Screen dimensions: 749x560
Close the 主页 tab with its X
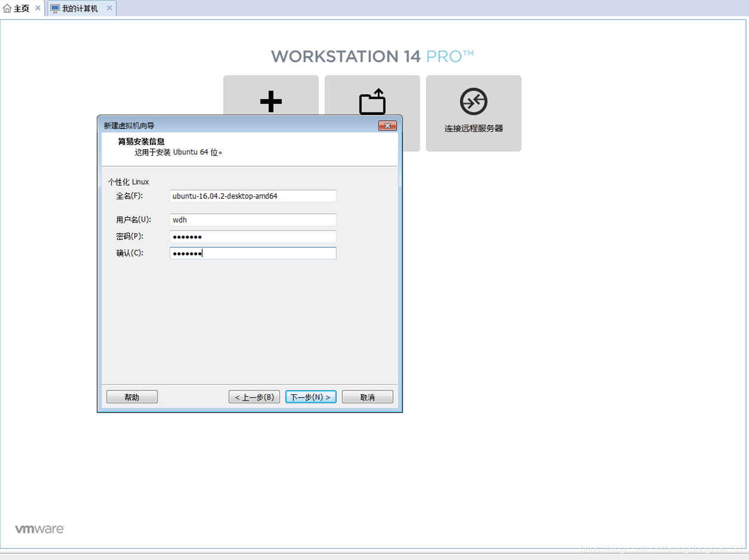pos(38,8)
